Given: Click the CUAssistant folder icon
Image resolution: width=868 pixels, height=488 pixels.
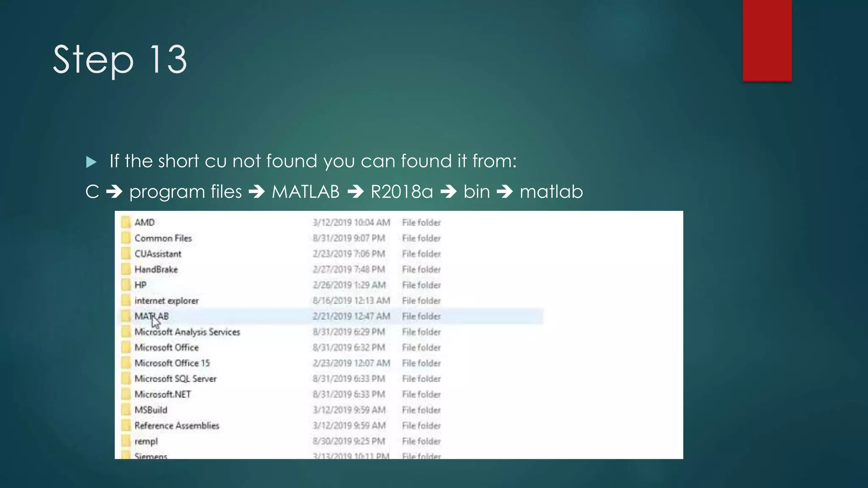Looking at the screenshot, I should [126, 254].
